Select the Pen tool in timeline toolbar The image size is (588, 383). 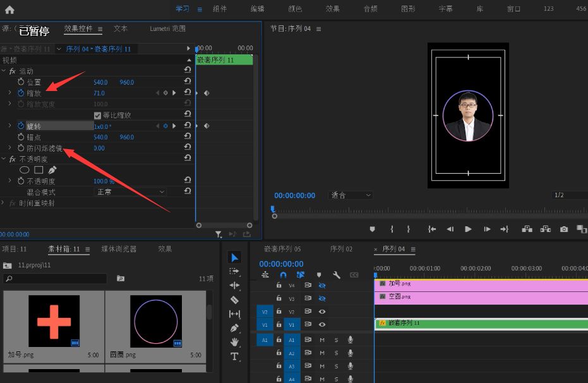click(x=235, y=329)
